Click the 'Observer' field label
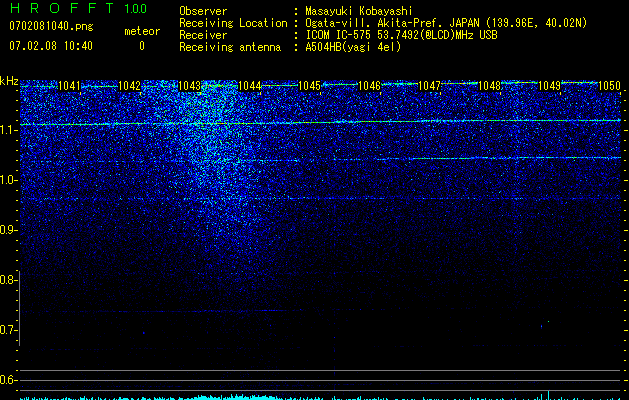The image size is (629, 400). coord(203,11)
